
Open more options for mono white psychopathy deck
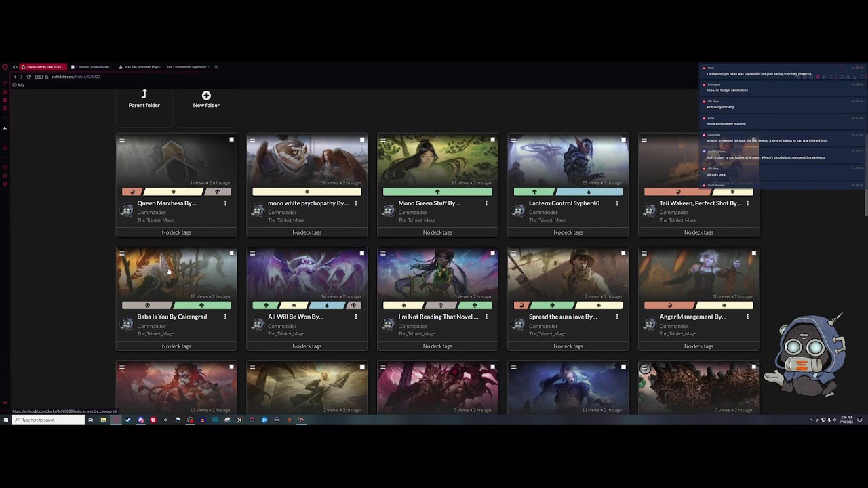pyautogui.click(x=356, y=203)
